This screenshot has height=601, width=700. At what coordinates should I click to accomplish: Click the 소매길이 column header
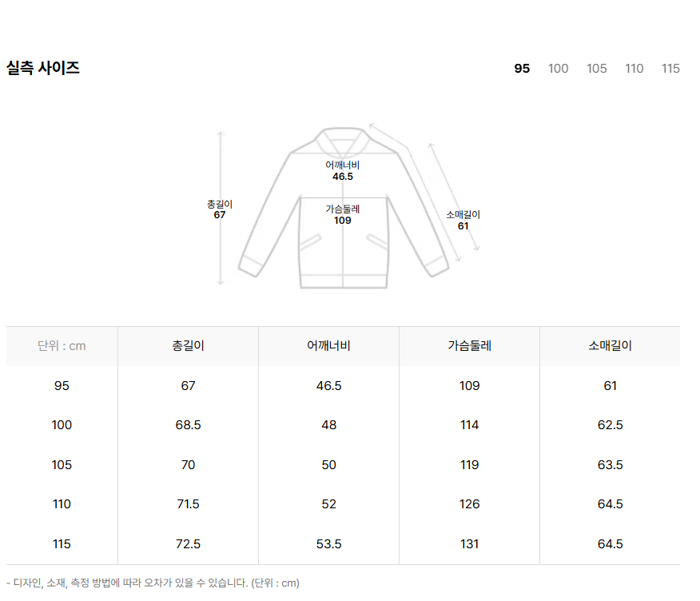click(610, 346)
